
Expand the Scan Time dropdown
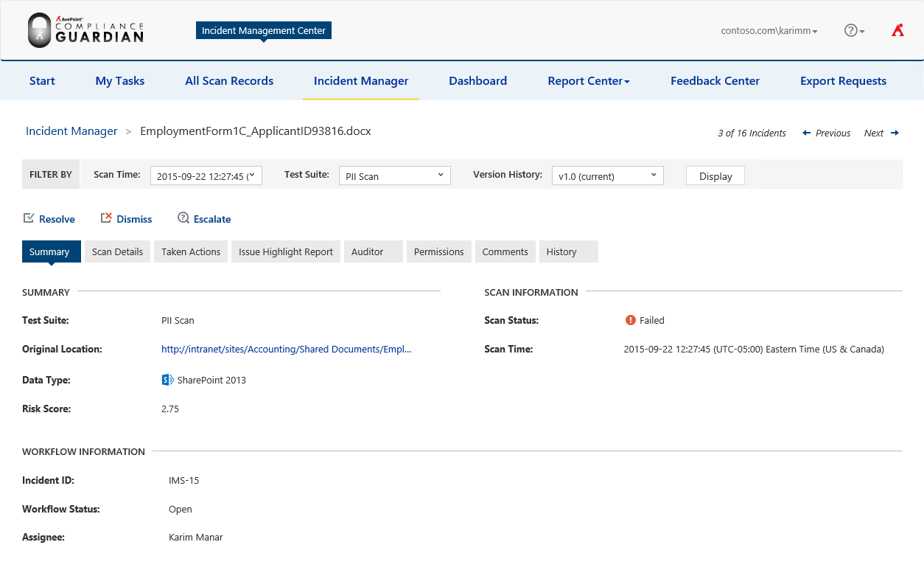click(x=206, y=176)
